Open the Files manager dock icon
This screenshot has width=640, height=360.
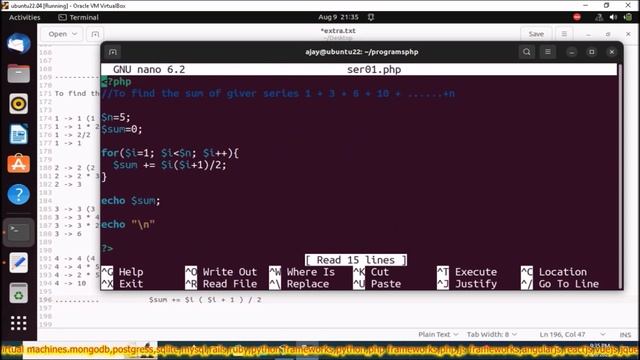click(x=18, y=73)
